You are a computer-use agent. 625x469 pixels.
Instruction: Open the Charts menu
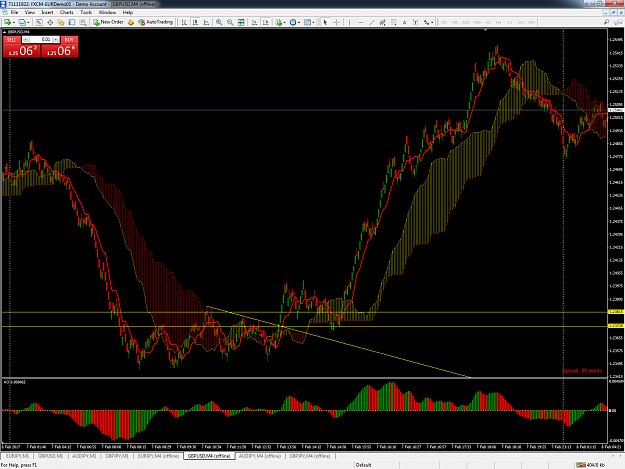[67, 12]
